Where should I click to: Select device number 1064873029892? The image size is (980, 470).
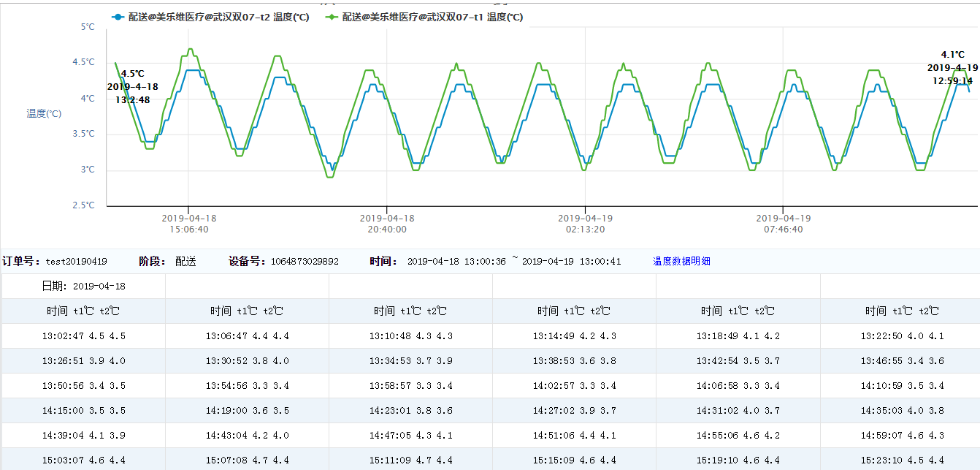pyautogui.click(x=305, y=262)
